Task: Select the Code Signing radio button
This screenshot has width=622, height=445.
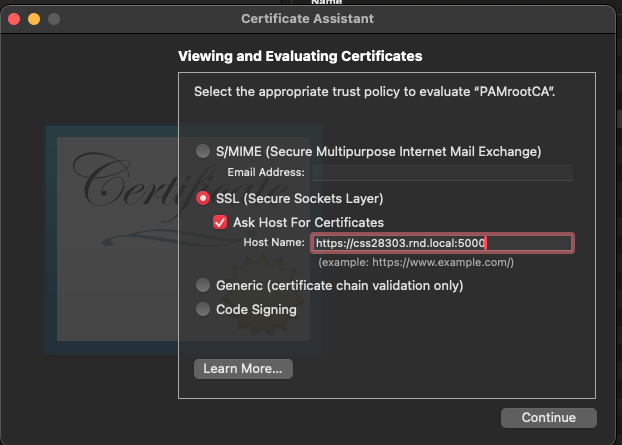Action: (x=203, y=309)
